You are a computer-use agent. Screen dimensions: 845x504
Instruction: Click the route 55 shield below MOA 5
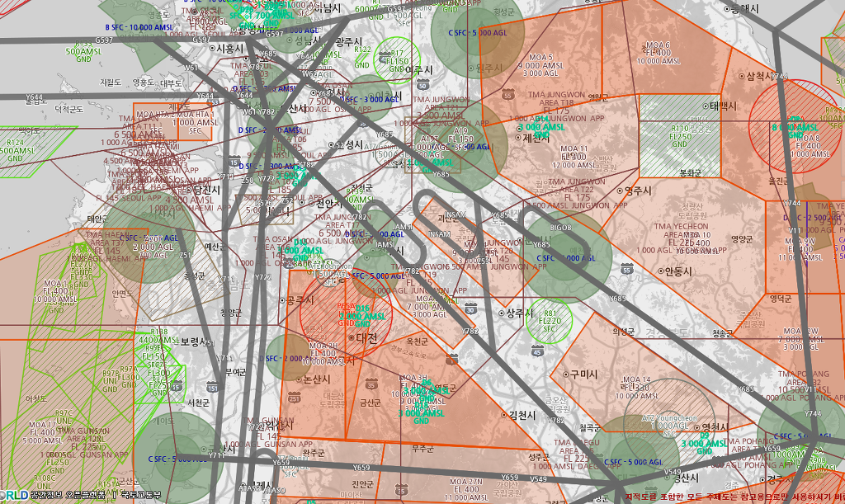point(507,95)
